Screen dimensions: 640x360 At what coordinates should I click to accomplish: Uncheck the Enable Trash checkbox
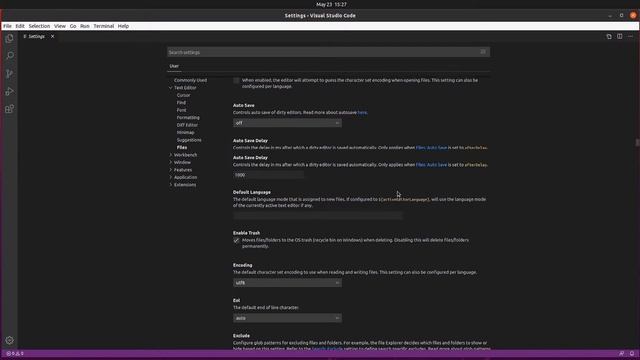[x=236, y=240]
